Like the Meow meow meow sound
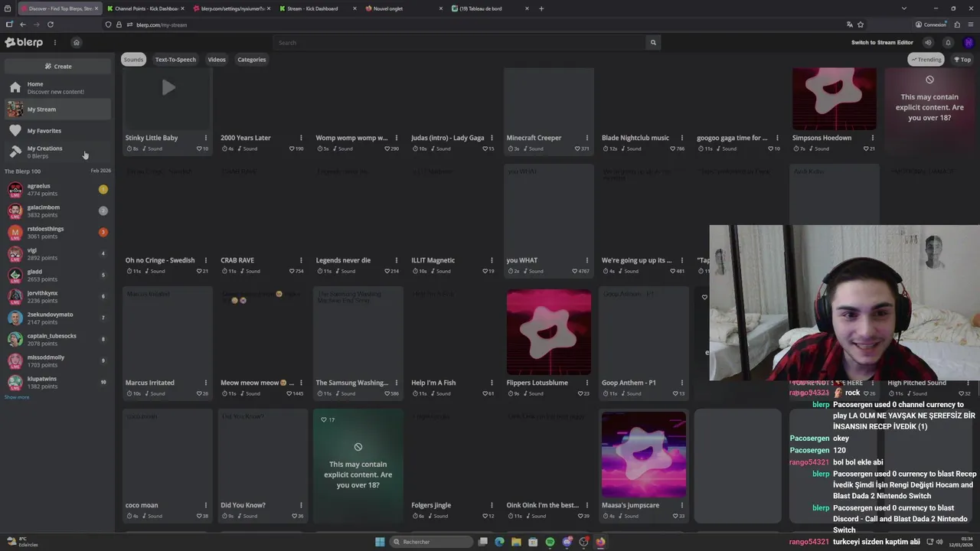Screen dimensions: 980x551 coord(289,393)
